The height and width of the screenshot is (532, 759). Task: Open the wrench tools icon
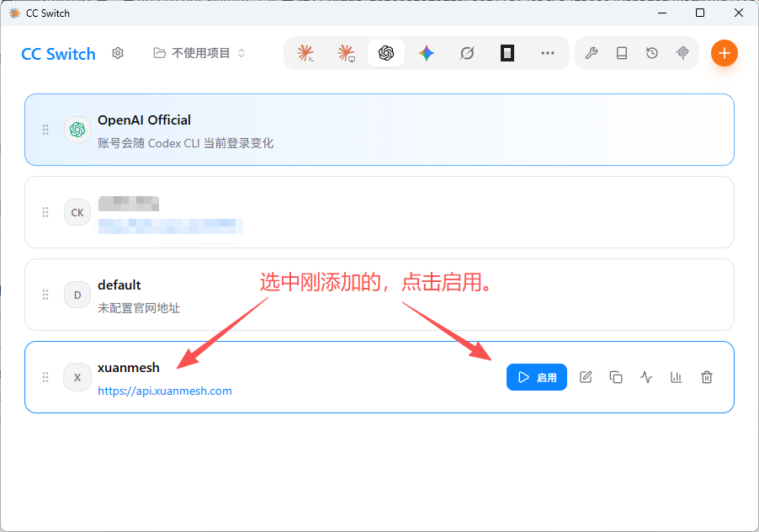click(x=591, y=53)
